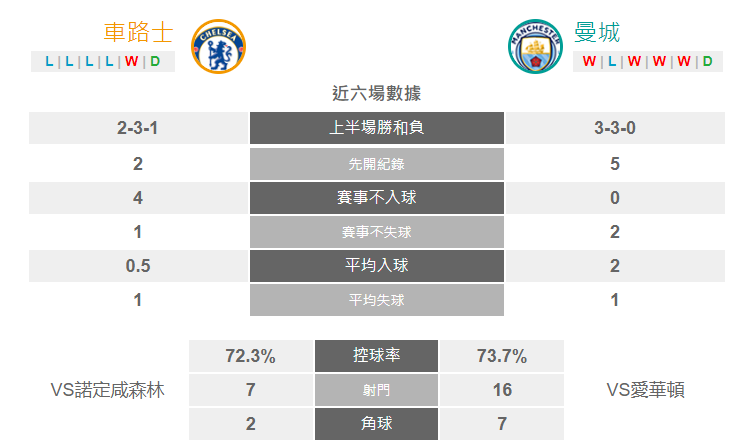Click the 角球 corners label

tap(377, 424)
